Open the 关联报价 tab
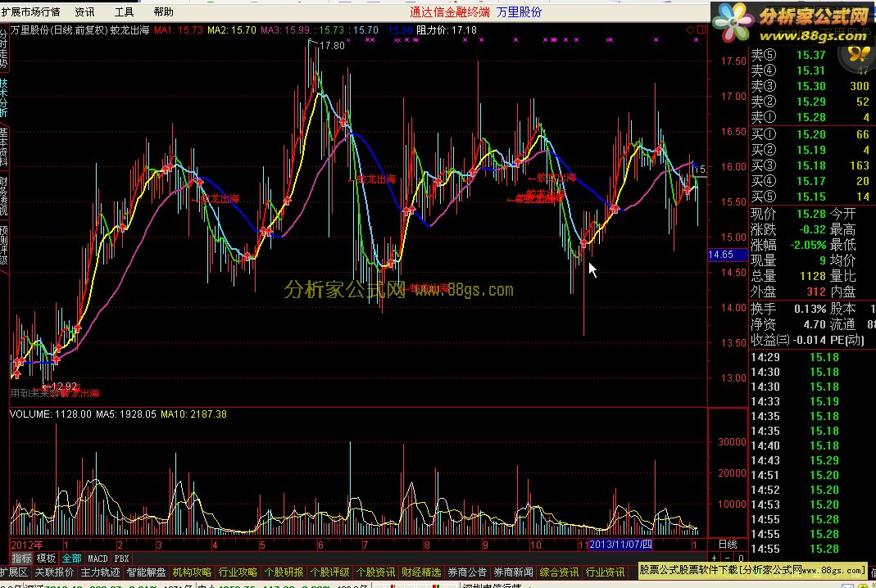Screen dimensions: 876x588 [x=54, y=572]
